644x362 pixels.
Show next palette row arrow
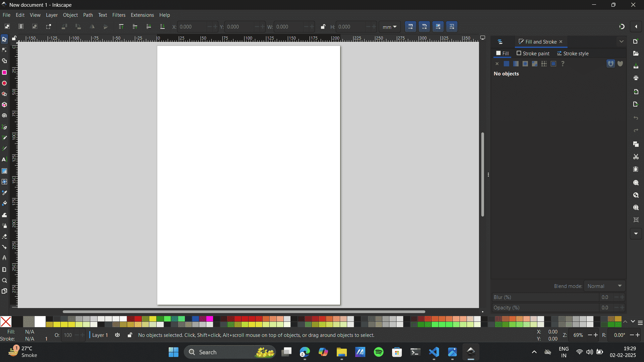(x=633, y=322)
